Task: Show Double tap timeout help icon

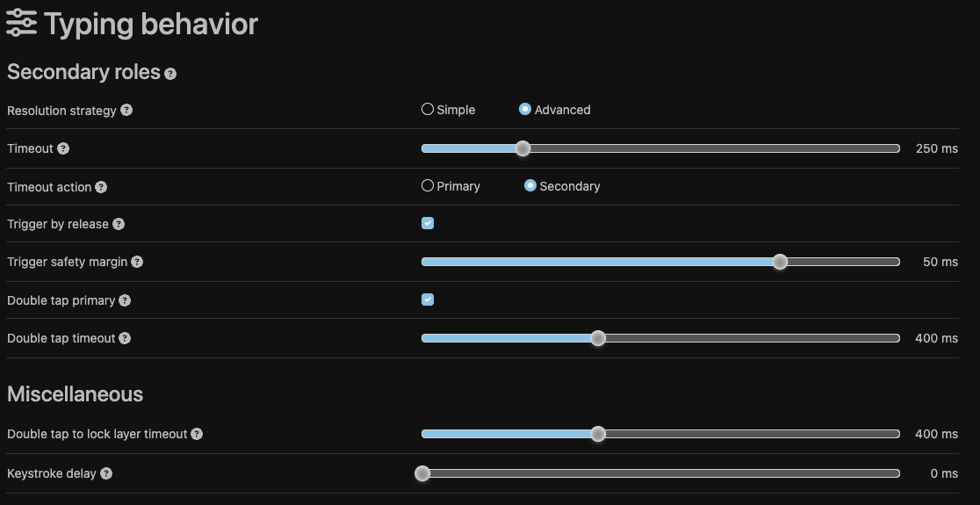Action: click(125, 338)
